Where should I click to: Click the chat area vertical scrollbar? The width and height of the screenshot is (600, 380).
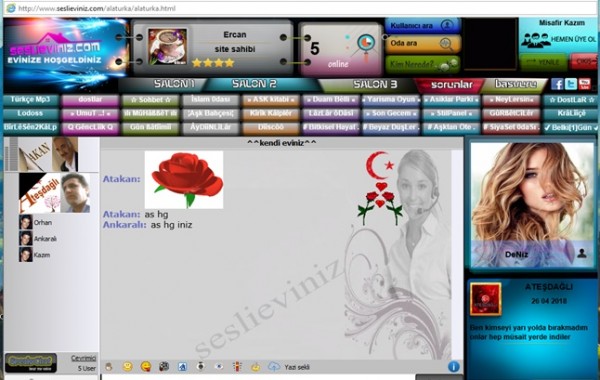click(457, 254)
